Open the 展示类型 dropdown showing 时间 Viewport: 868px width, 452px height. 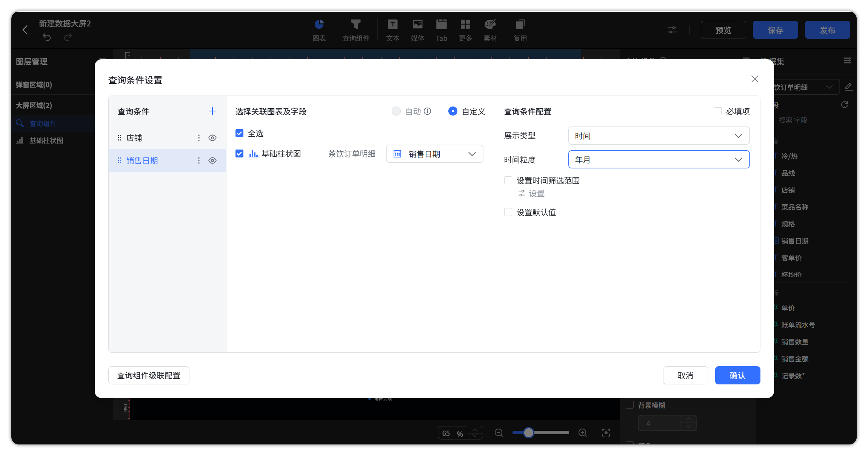(659, 136)
